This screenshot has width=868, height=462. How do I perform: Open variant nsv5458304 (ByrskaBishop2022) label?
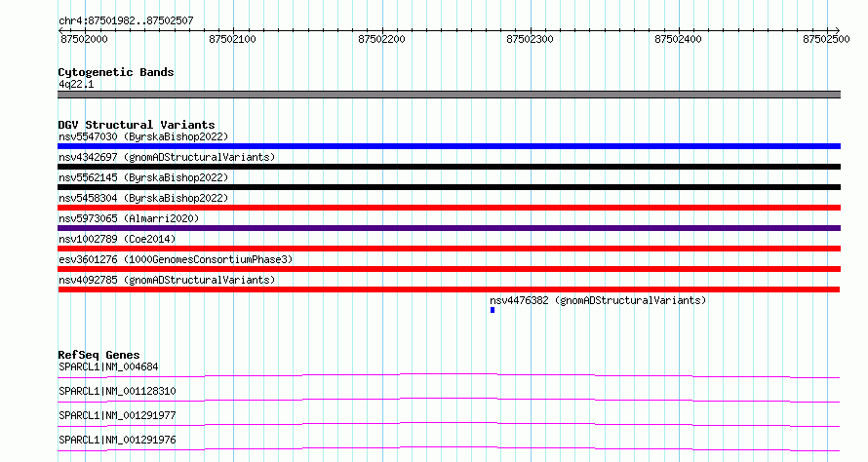143,198
